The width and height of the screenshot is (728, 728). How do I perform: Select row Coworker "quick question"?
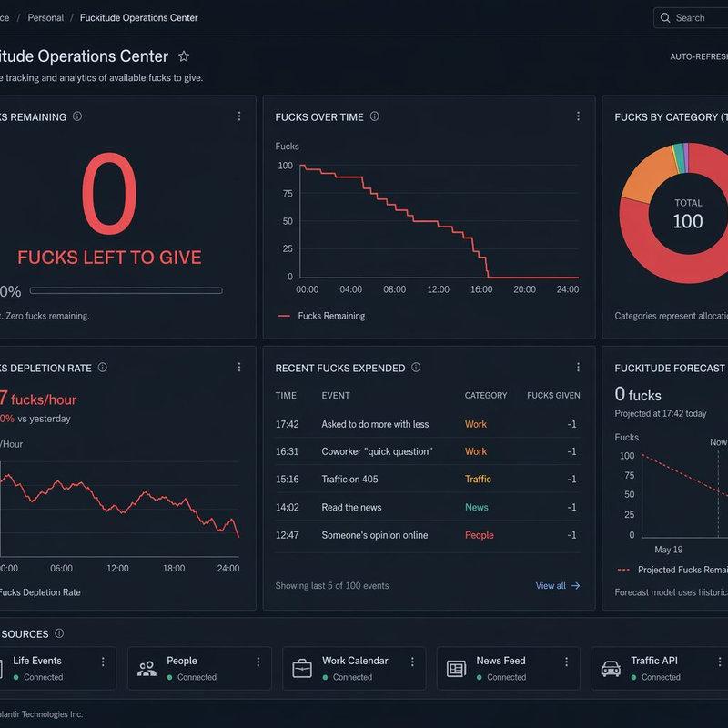428,451
